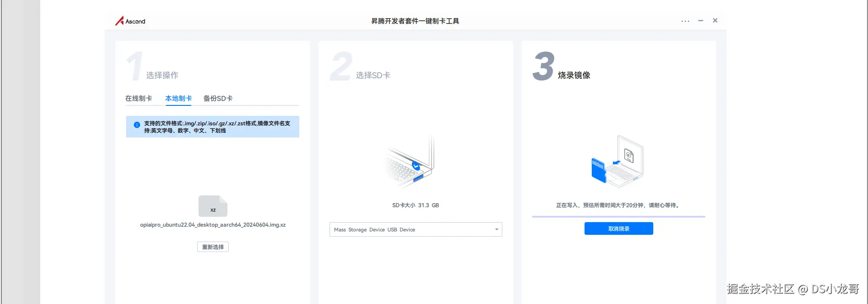868x304 pixels.
Task: Select the 本地制卡 tab
Action: pos(179,98)
